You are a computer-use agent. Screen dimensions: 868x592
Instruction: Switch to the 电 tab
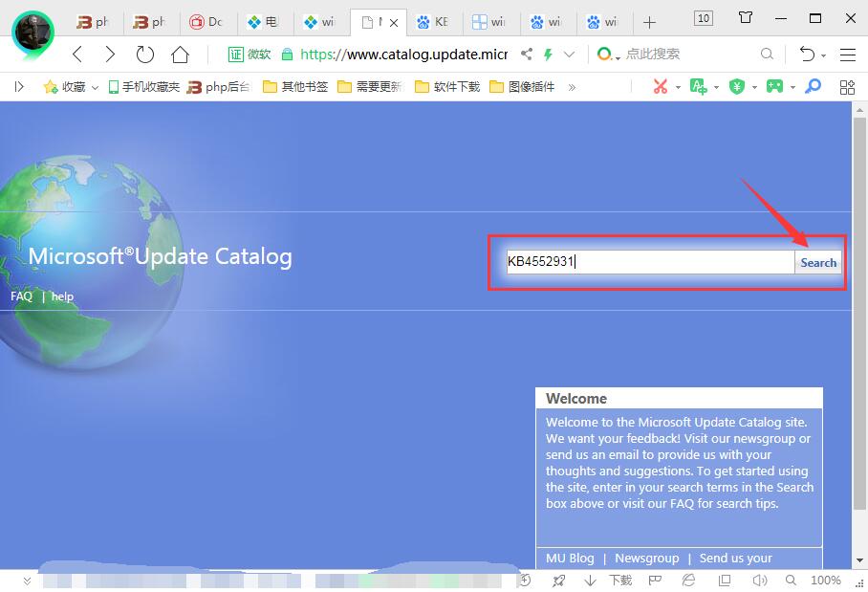tap(265, 22)
